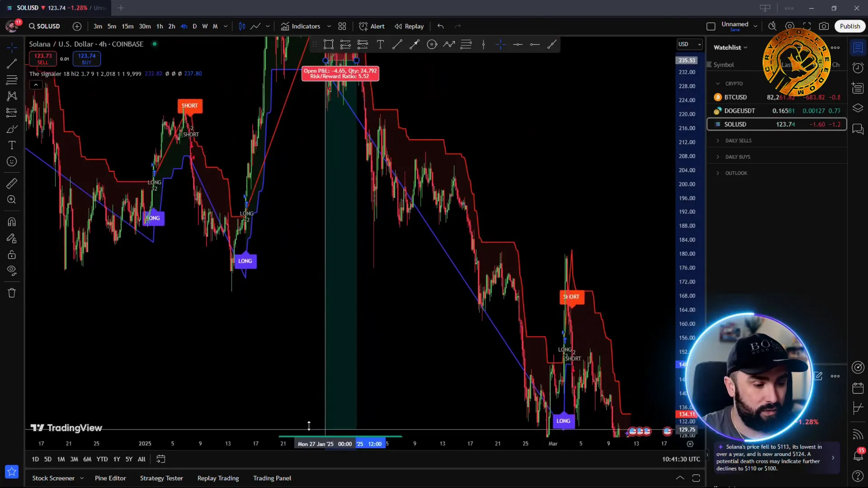Open chart settings gear in top bar
The image size is (868, 488).
[x=790, y=26]
